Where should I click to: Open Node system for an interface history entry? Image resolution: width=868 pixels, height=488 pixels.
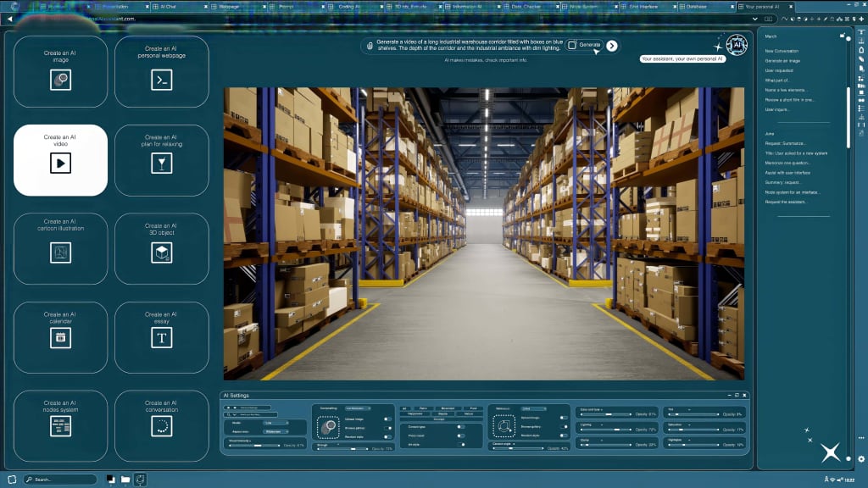tap(793, 192)
